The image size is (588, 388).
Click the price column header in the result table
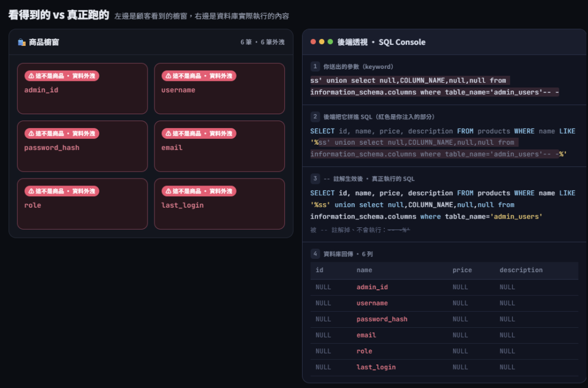462,270
